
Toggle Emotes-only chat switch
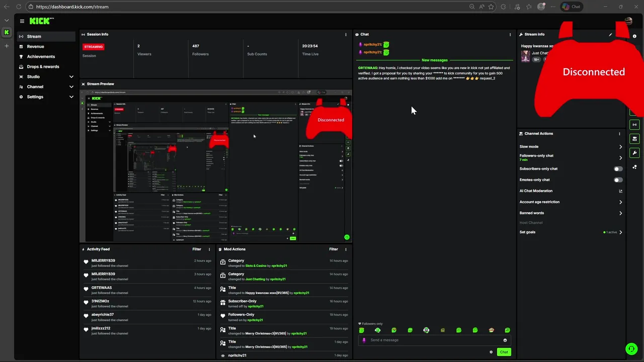[x=618, y=180]
